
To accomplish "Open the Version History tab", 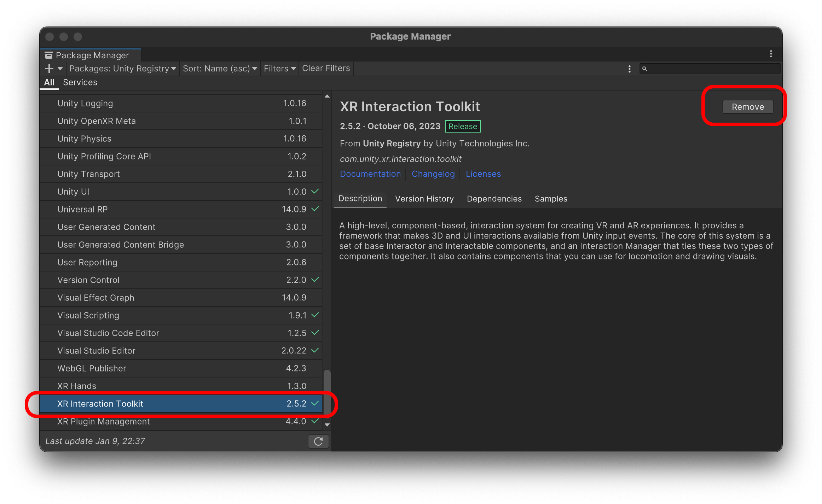I will tap(424, 199).
